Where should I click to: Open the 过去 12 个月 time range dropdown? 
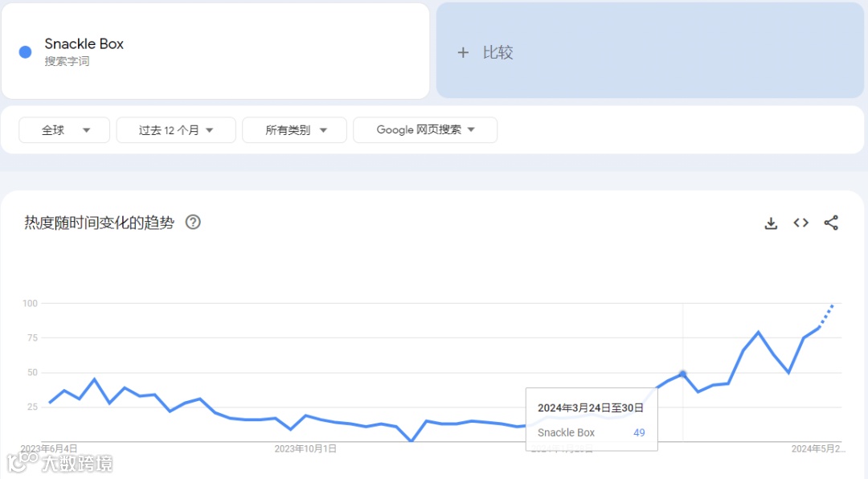point(176,130)
